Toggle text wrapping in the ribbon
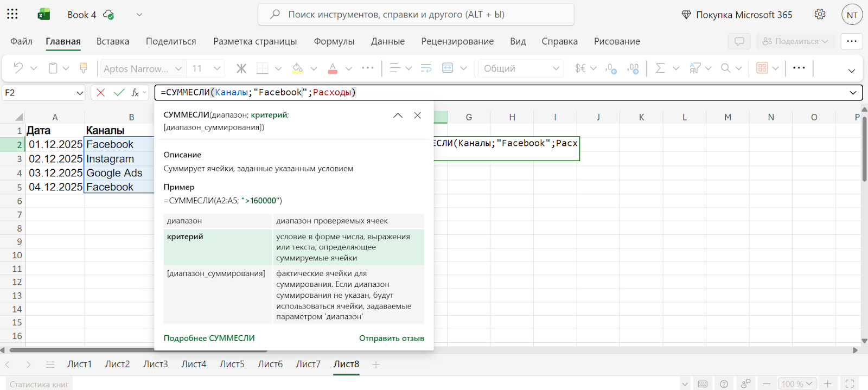 [426, 68]
